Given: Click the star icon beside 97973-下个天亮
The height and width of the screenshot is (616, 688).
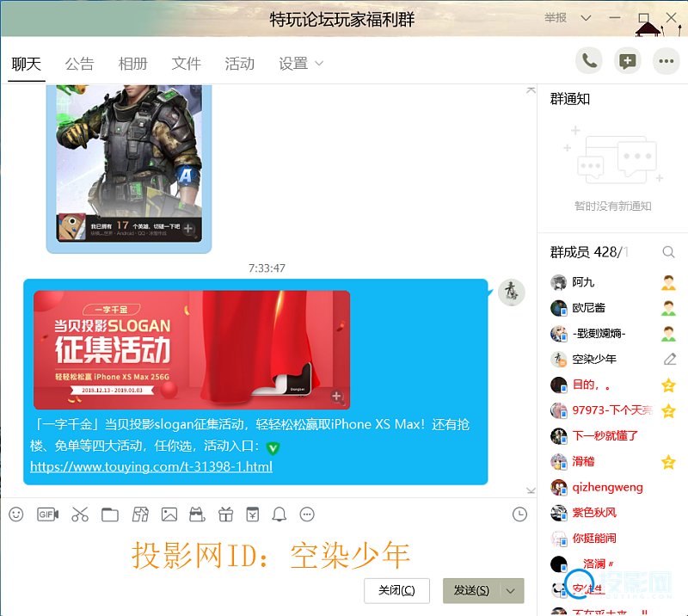Looking at the screenshot, I should click(x=668, y=410).
